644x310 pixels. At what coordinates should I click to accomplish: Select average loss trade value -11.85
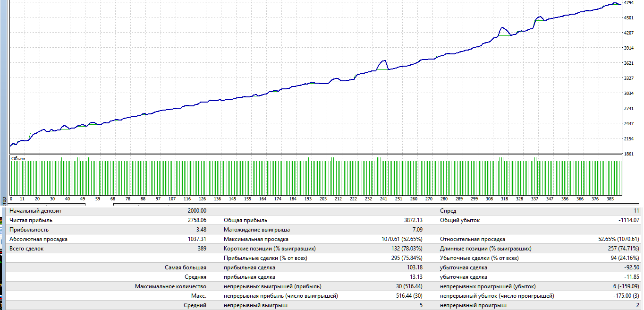631,277
